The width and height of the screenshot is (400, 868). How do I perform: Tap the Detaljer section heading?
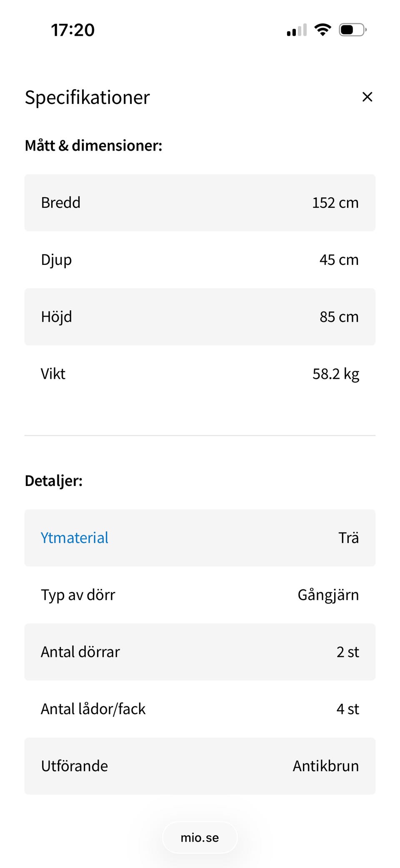click(54, 481)
